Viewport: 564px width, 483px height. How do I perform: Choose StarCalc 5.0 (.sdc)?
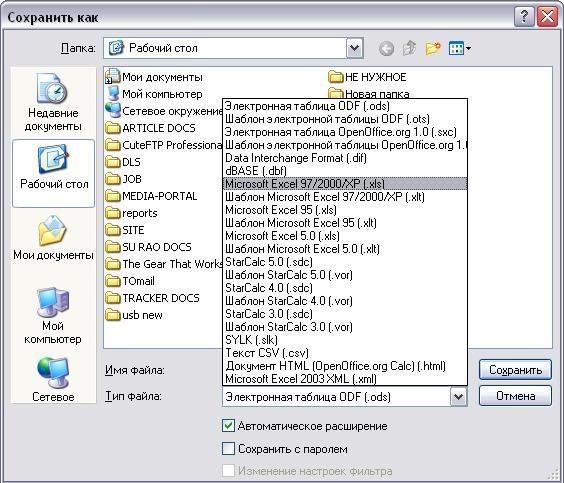click(x=345, y=262)
